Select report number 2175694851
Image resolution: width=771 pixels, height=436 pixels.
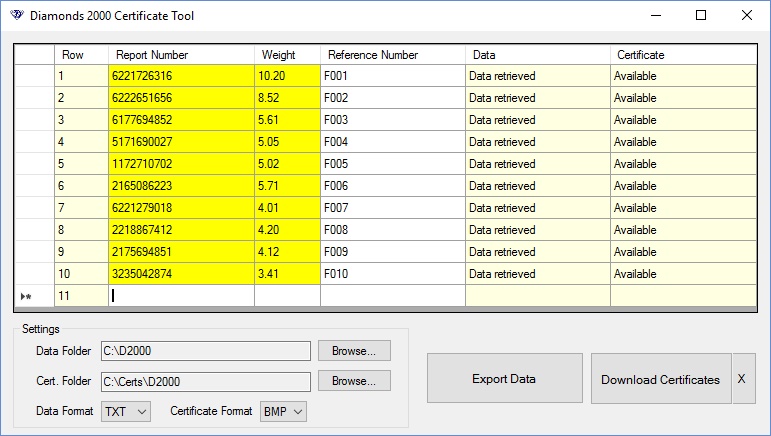[181, 252]
